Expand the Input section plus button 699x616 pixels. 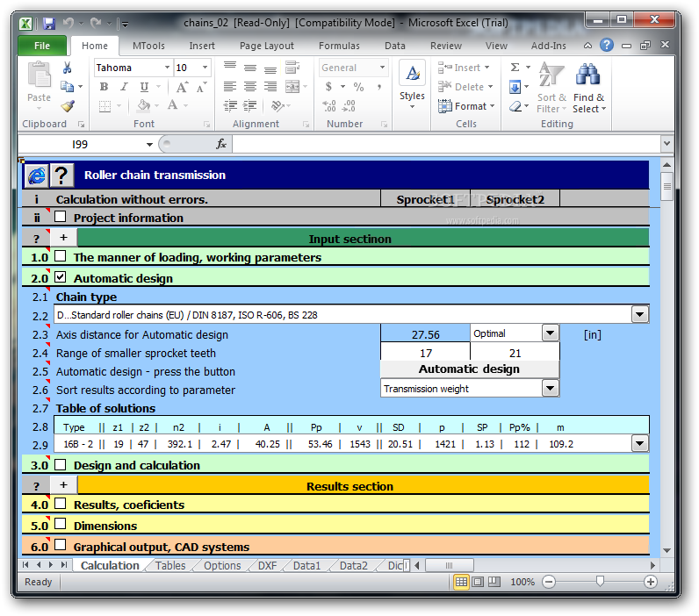coord(64,238)
